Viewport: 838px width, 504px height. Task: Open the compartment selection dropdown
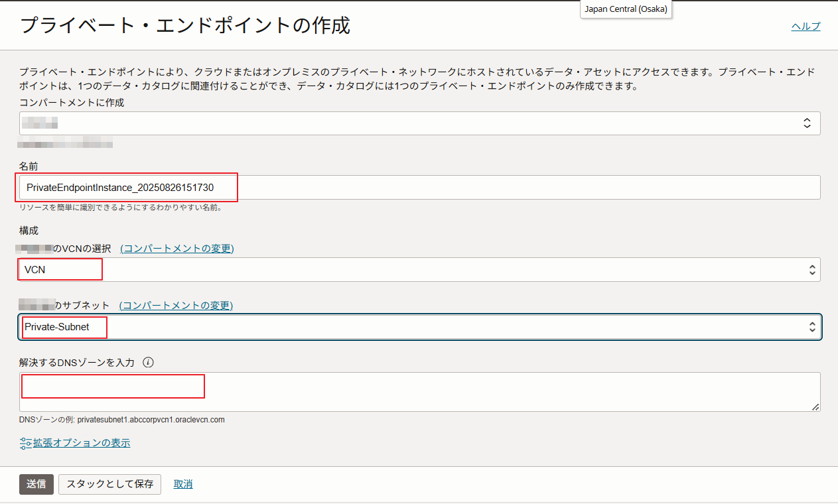[419, 123]
